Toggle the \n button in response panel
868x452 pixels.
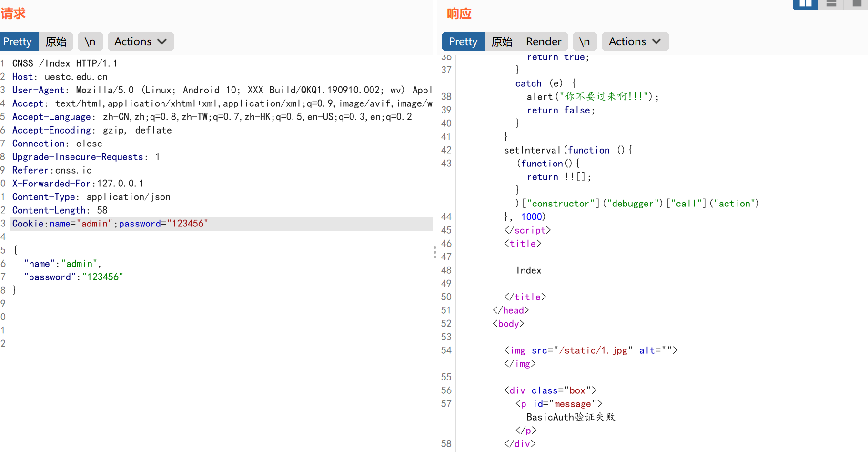pyautogui.click(x=585, y=41)
